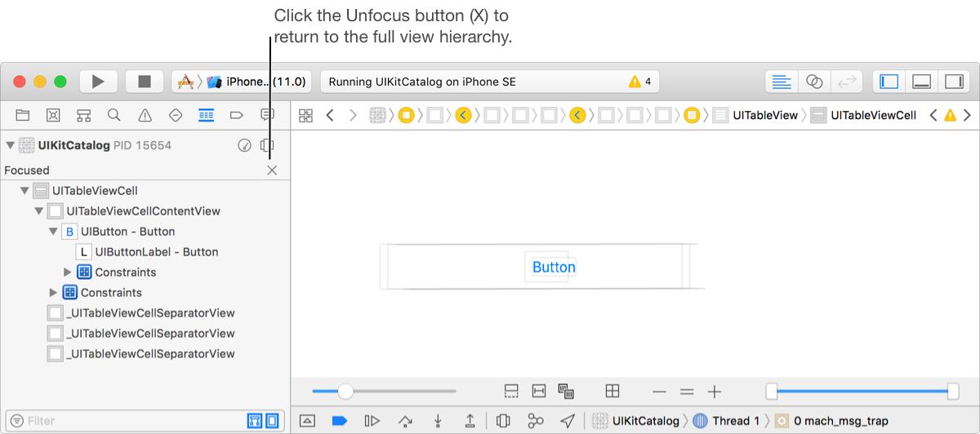
Task: Hide the debug area with the toggle icon
Action: pyautogui.click(x=307, y=421)
